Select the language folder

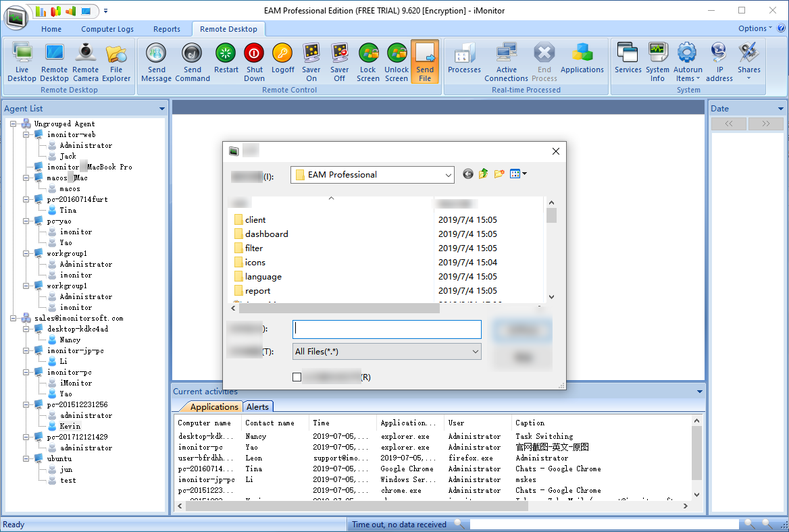tap(257, 277)
